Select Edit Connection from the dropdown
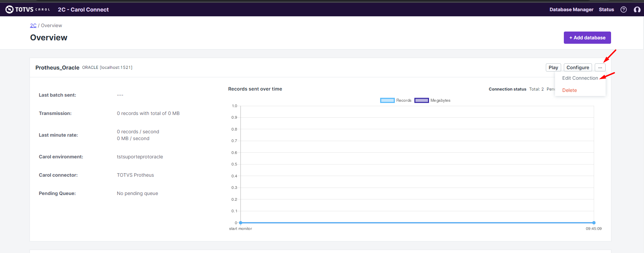The width and height of the screenshot is (644, 253). [580, 78]
